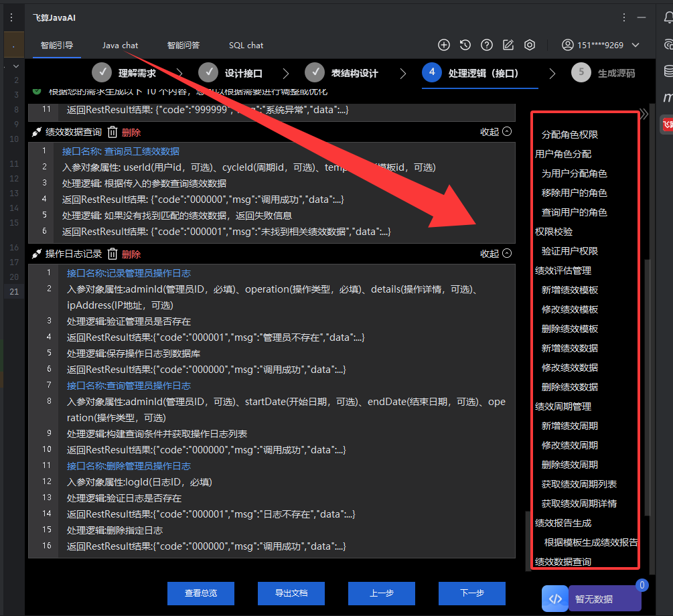Select 绩效周期管理 in the outline
The width and height of the screenshot is (673, 616).
[x=563, y=406]
